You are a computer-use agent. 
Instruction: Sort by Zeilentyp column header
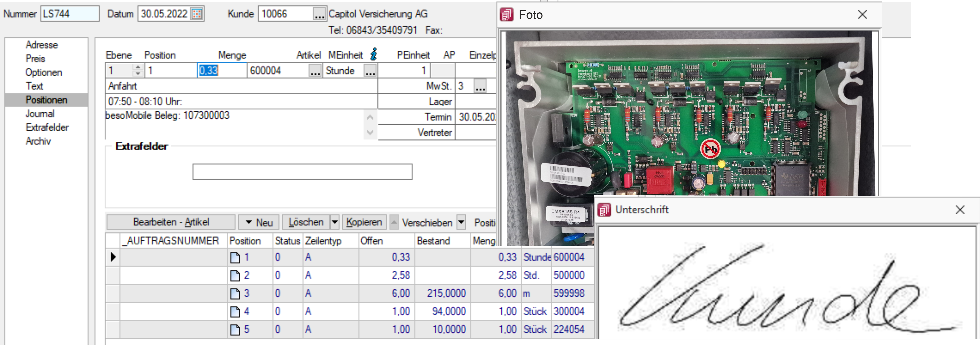click(x=331, y=241)
